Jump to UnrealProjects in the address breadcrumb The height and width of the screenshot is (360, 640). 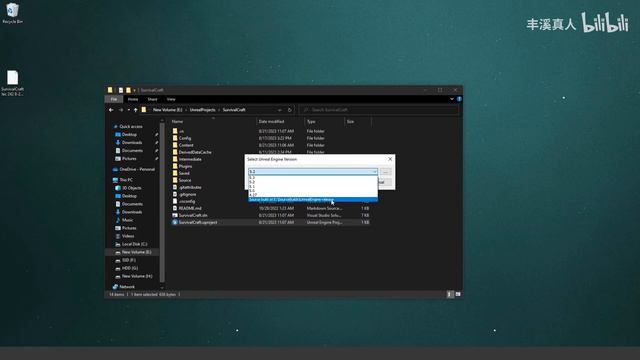coord(202,110)
